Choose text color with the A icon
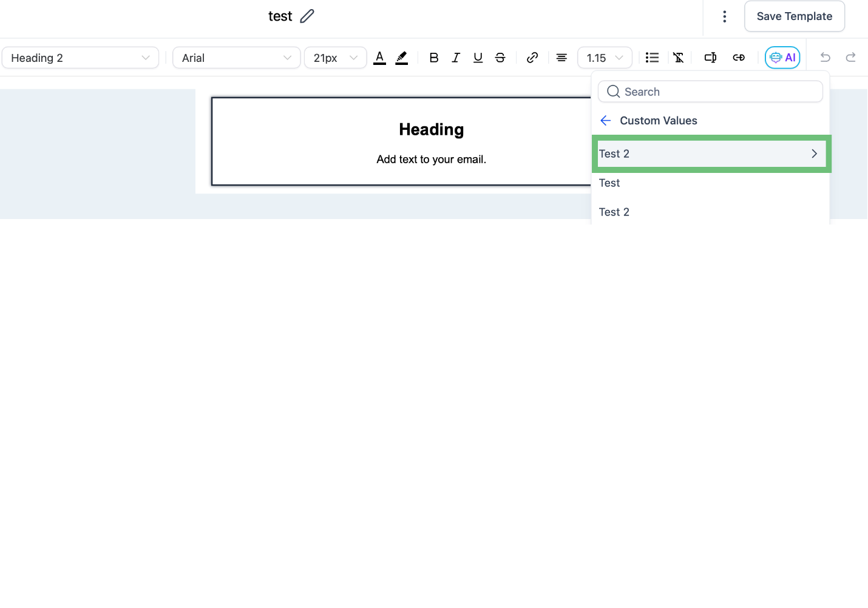This screenshot has width=868, height=608. [x=379, y=58]
